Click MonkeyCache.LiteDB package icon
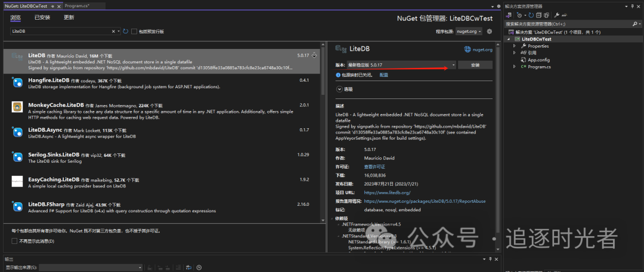Viewport: 644px width, 272px height. [17, 107]
